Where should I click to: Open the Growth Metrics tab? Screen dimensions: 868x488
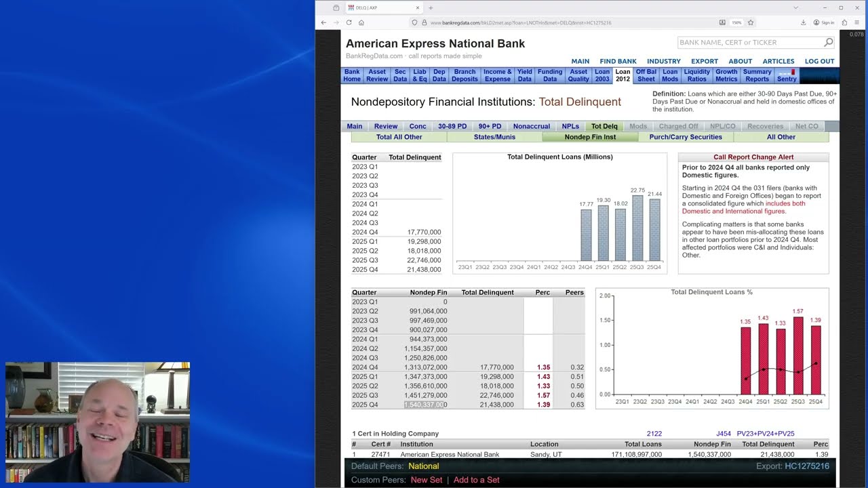tap(726, 75)
